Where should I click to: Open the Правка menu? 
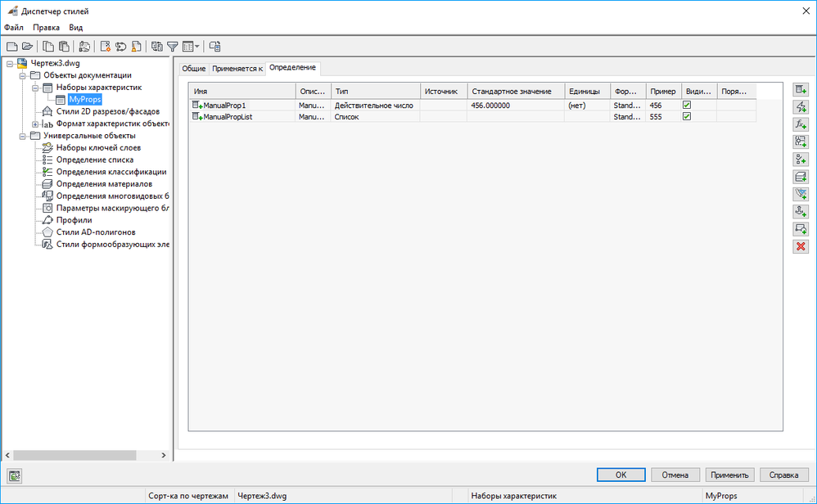click(x=46, y=28)
